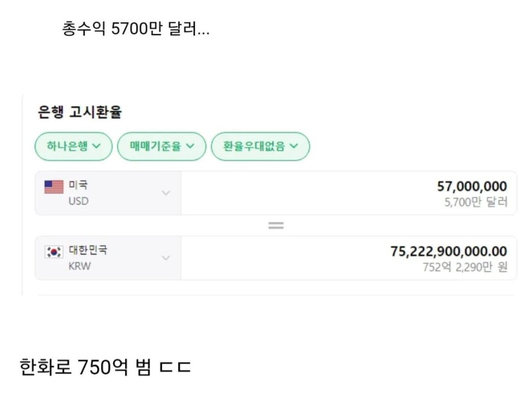Click the down arrow inside the 하나은행 pill

[95, 146]
